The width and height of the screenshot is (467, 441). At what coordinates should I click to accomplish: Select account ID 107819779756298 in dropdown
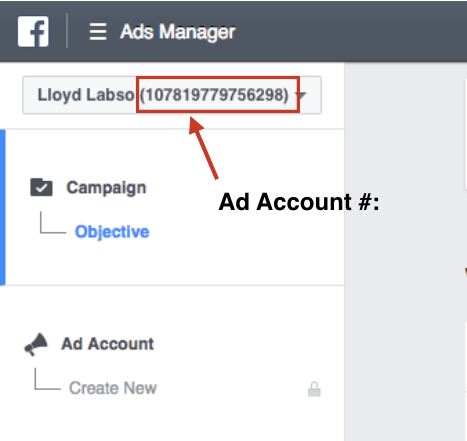click(214, 95)
